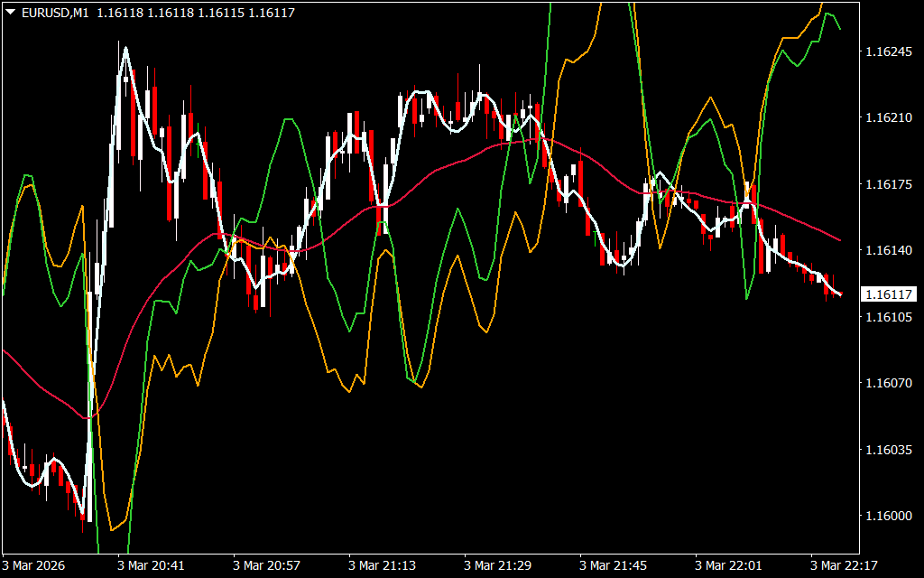Click the triangle arrow beside EURUSD,M1

[10, 11]
